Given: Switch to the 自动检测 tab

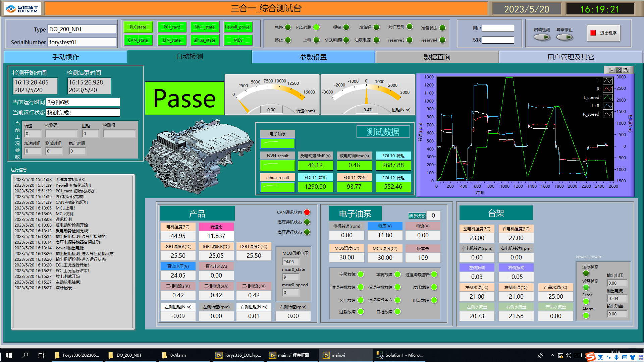Looking at the screenshot, I should (190, 57).
